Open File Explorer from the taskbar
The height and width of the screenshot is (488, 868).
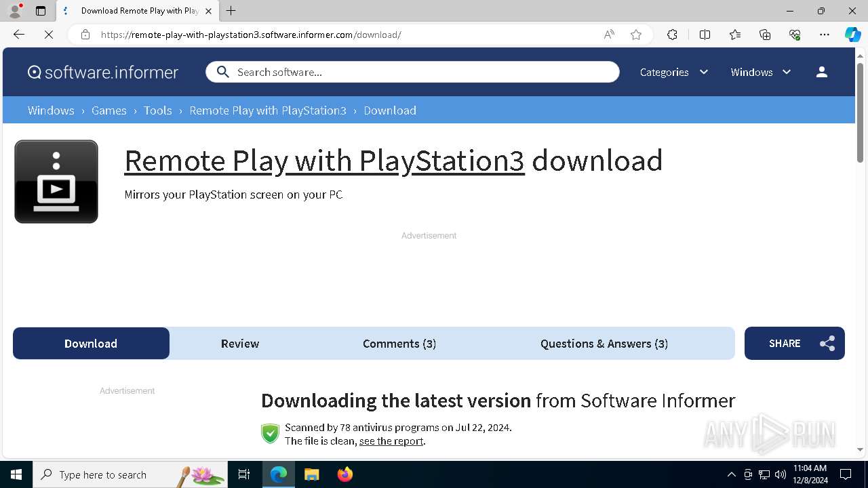coord(312,474)
